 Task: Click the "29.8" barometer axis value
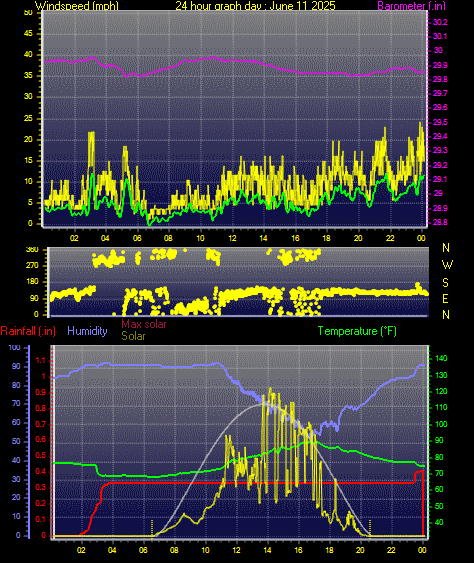[x=440, y=79]
